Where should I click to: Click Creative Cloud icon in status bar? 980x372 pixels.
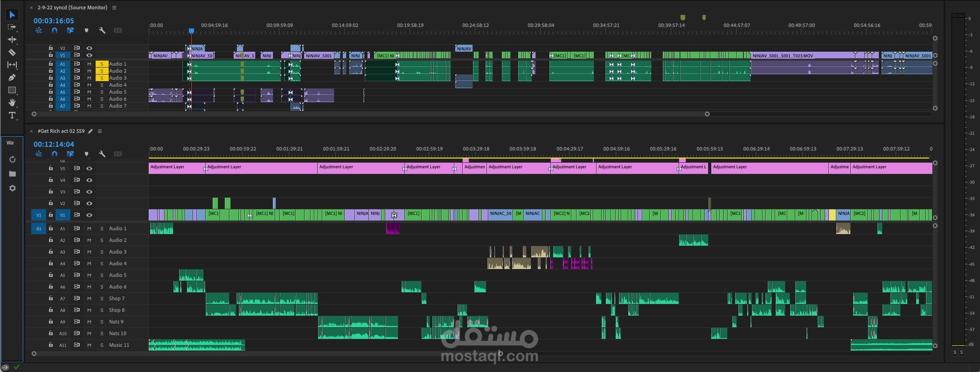(5, 367)
